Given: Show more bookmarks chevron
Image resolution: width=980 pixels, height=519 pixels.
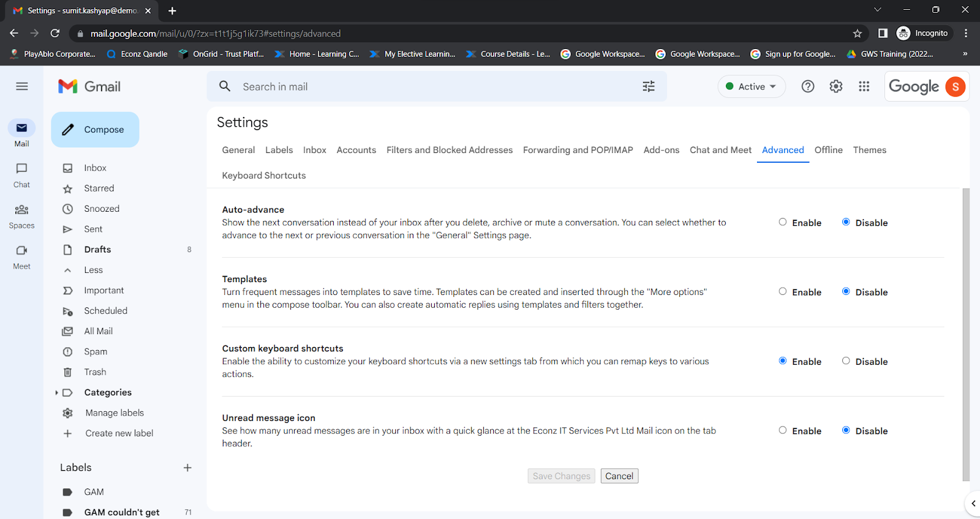Looking at the screenshot, I should tap(965, 54).
